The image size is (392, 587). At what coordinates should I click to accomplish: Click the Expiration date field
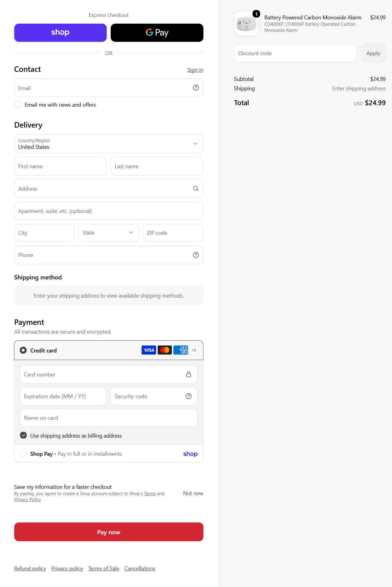coord(63,396)
